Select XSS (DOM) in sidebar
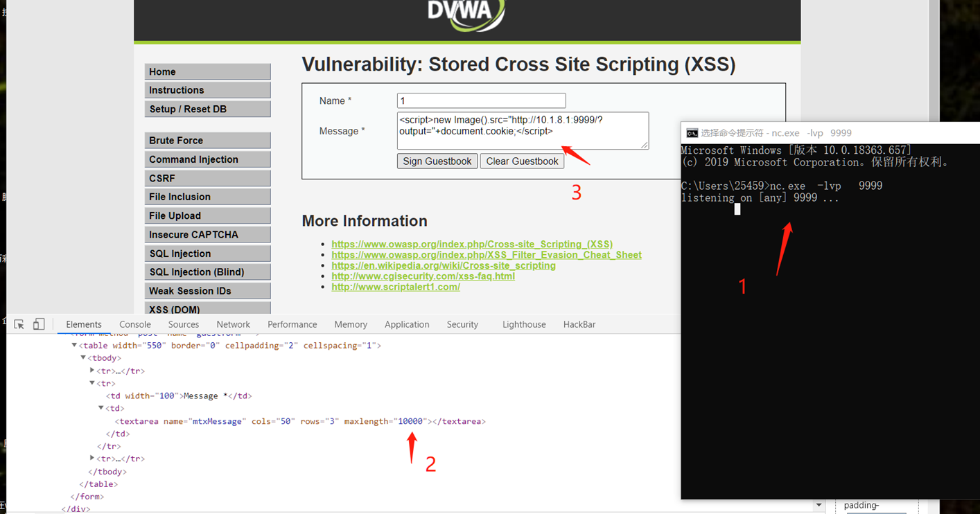The height and width of the screenshot is (514, 980). 207,309
